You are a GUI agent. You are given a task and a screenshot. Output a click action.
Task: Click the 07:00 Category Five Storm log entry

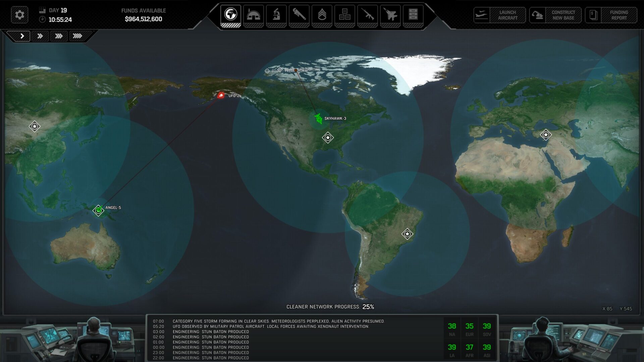click(x=269, y=321)
